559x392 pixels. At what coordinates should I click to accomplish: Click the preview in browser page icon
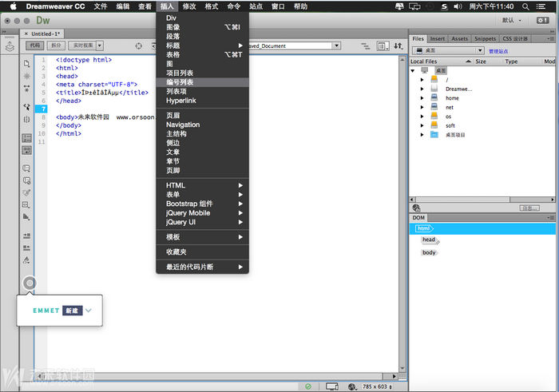click(x=383, y=46)
